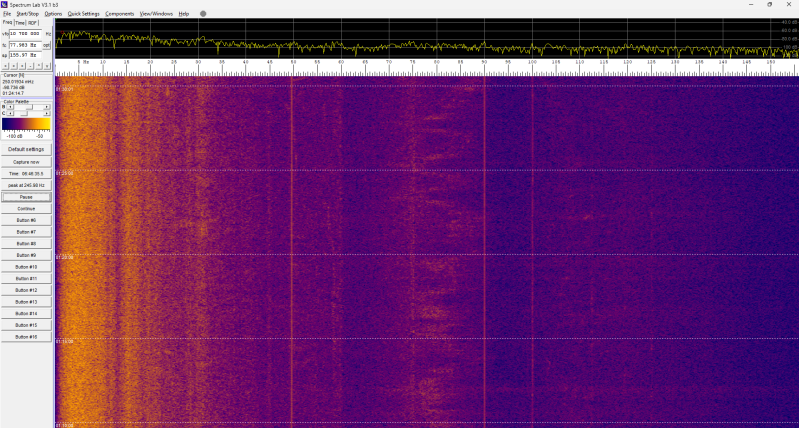Click the -98.738 dB cursor readout
Screen dimensions: 799x428
pos(14,87)
